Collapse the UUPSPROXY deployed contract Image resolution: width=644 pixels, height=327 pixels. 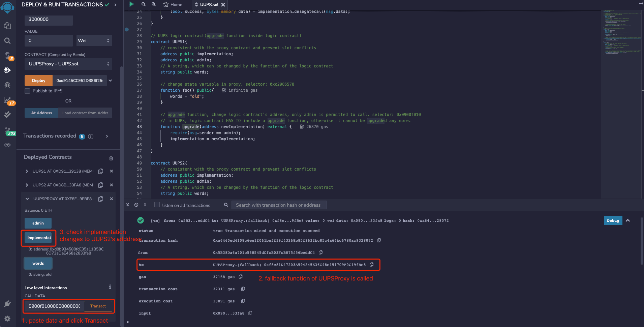(27, 199)
